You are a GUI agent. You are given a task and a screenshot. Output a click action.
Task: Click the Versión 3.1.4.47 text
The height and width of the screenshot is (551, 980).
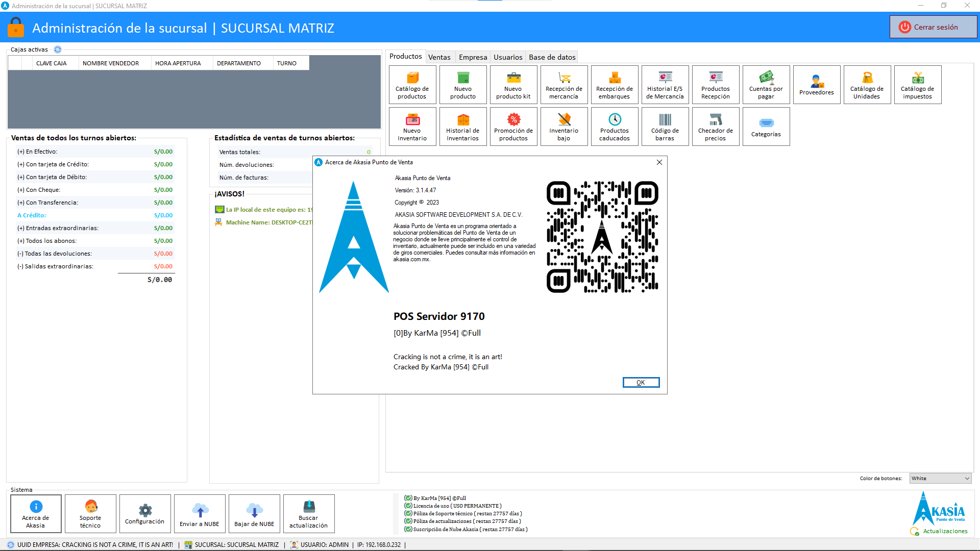(415, 190)
